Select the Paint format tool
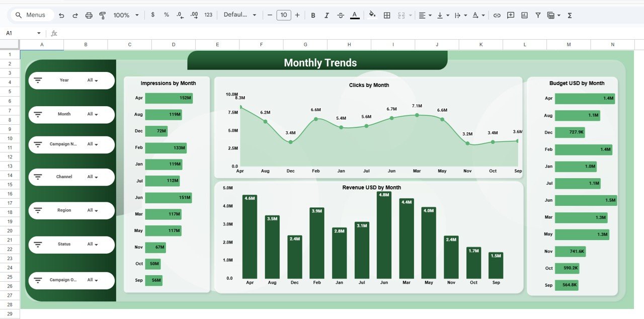The height and width of the screenshot is (319, 644). pos(102,15)
